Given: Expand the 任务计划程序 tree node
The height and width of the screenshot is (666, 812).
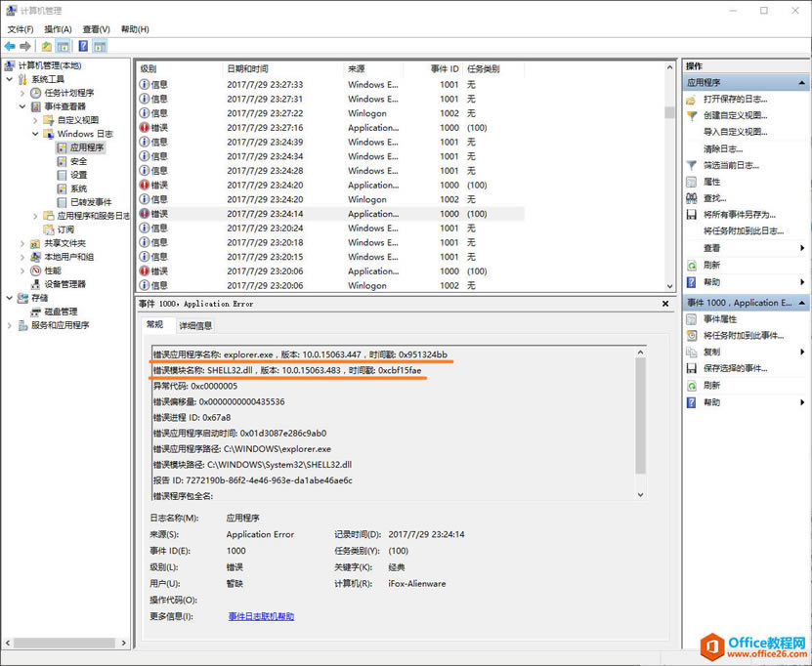Looking at the screenshot, I should 22,93.
